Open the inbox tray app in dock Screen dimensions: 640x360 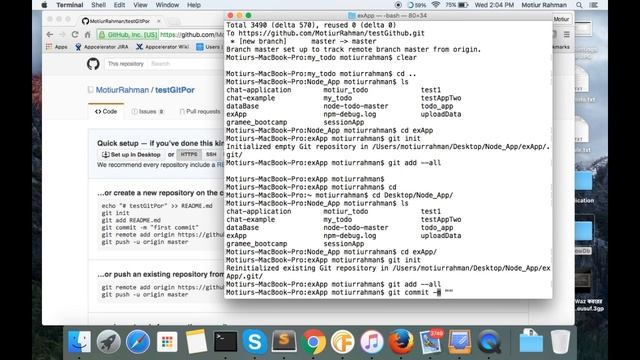[x=460, y=341]
